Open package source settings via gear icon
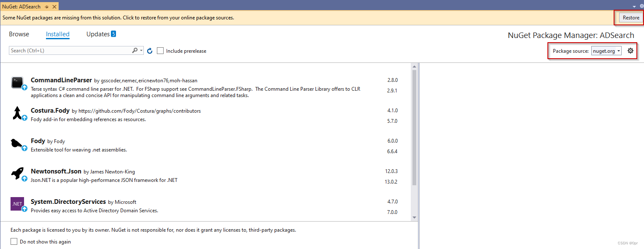 631,50
